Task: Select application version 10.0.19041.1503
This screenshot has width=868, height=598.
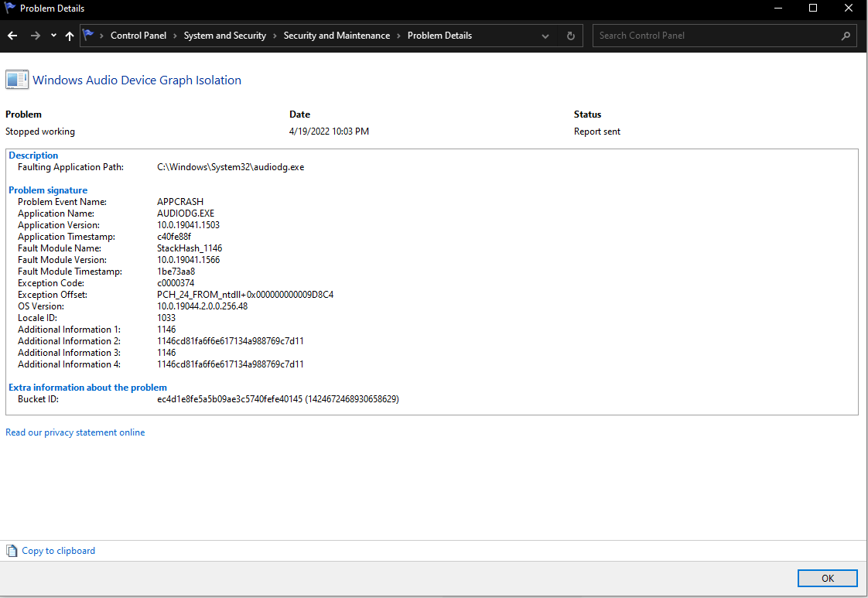Action: click(188, 225)
